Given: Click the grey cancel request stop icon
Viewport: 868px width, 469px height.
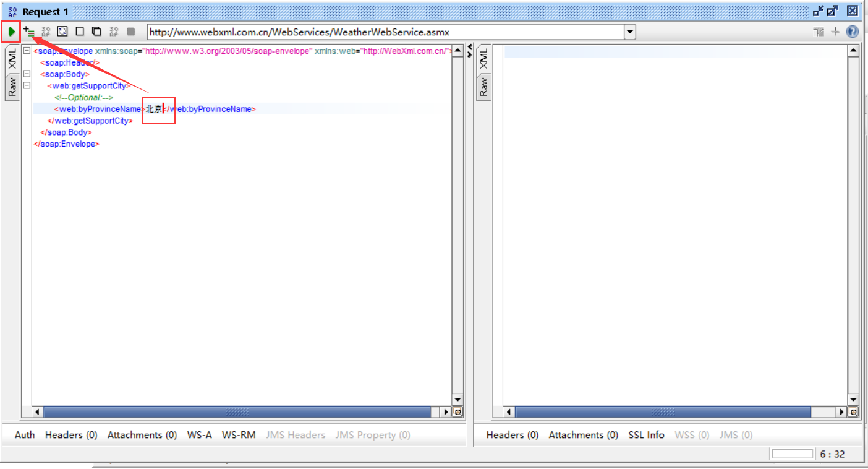Looking at the screenshot, I should pyautogui.click(x=130, y=32).
